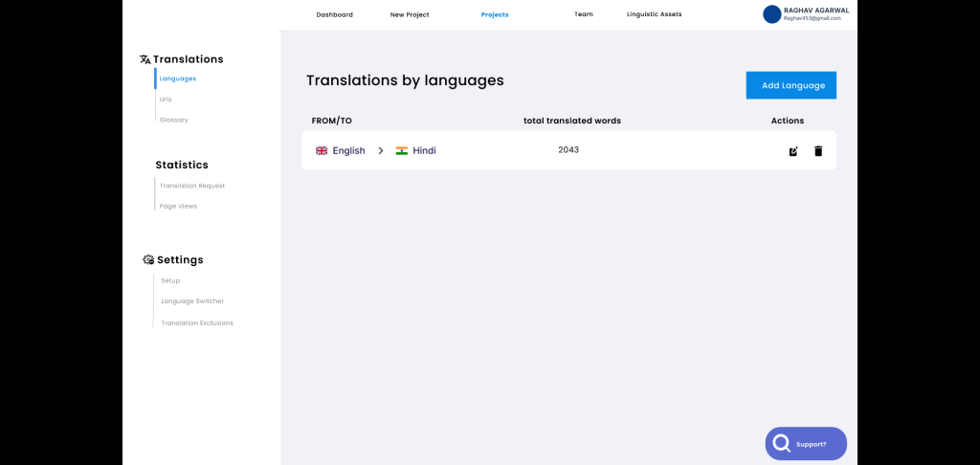980x465 pixels.
Task: Open the user profile avatar
Action: point(772,14)
